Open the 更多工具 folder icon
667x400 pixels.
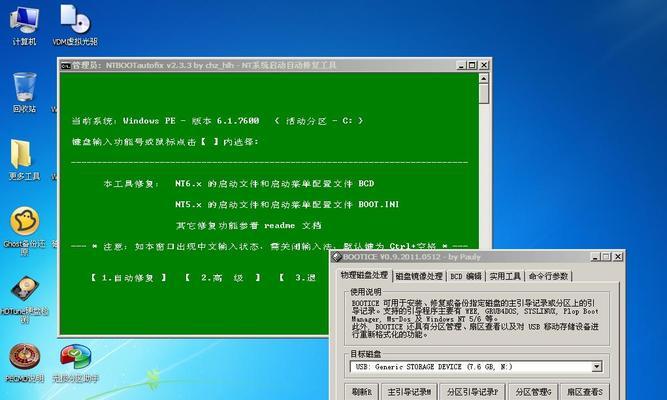23,160
